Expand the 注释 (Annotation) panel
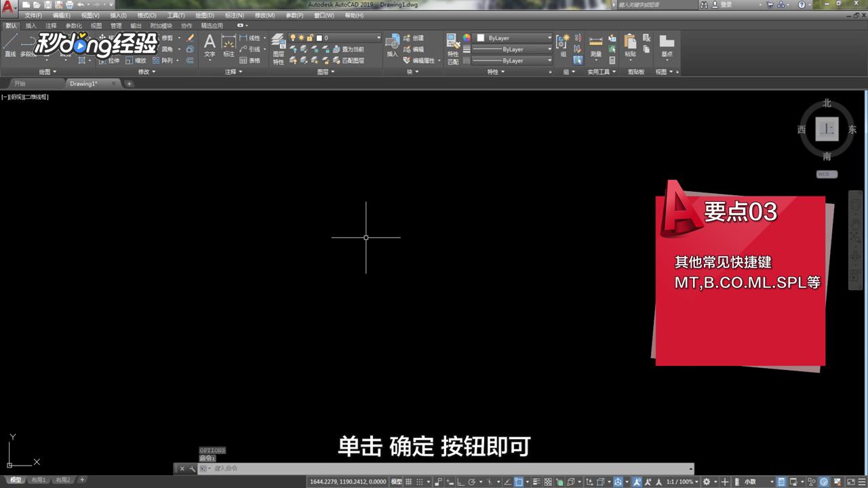This screenshot has height=488, width=868. 234,72
